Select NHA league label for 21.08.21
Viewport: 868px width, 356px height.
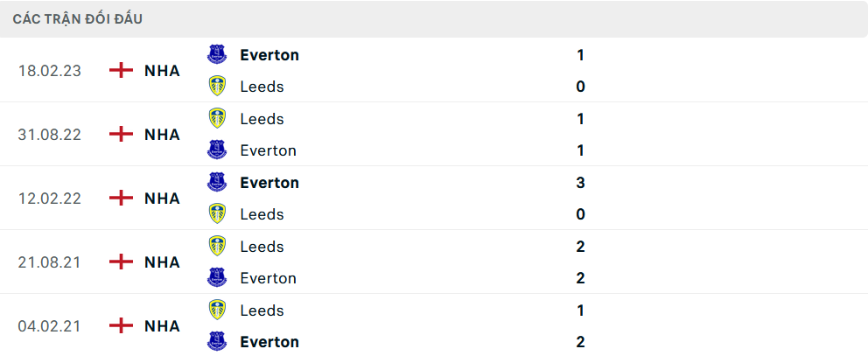click(162, 262)
